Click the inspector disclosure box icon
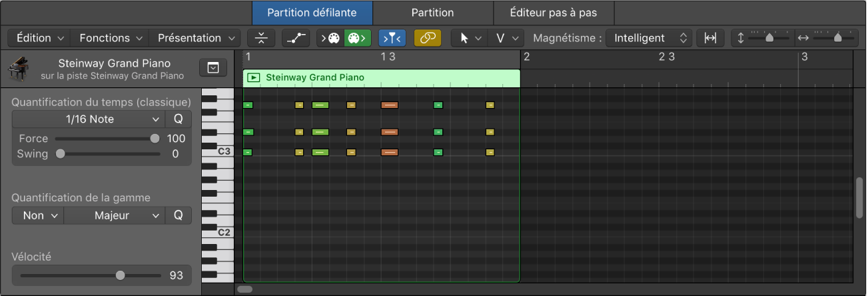Viewport: 868px width, 296px height. point(213,67)
